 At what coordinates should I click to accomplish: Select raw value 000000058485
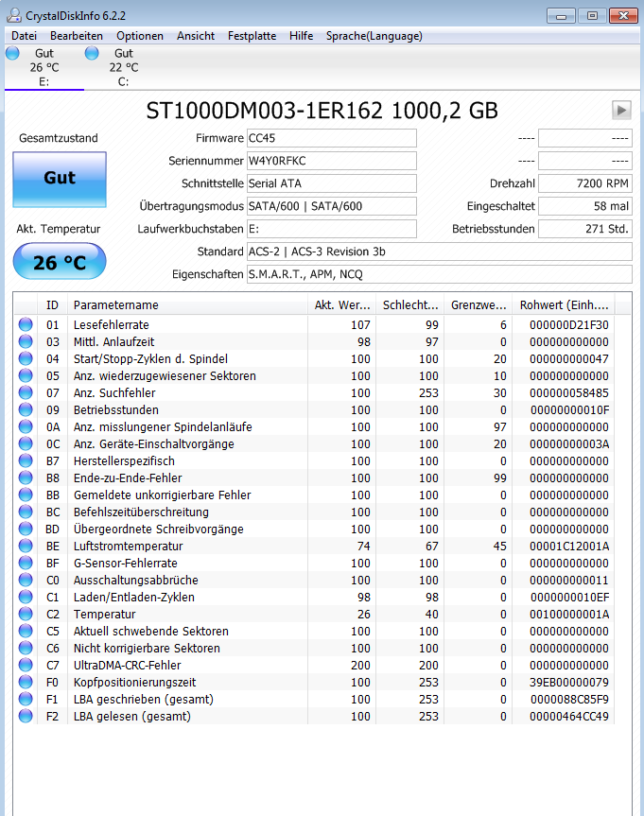click(569, 393)
